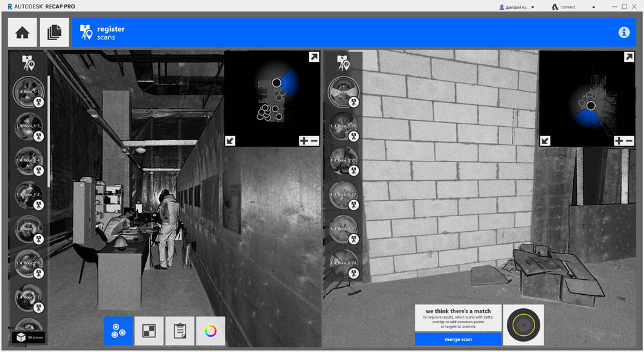Click tripod badge on scan 1_4_floor_1-5
The height and width of the screenshot is (352, 644).
[39, 239]
